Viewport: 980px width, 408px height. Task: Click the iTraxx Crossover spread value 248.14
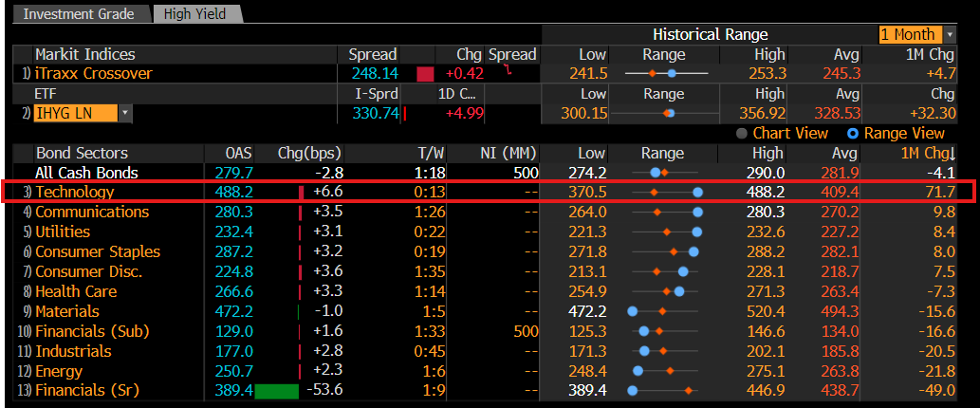coord(375,74)
